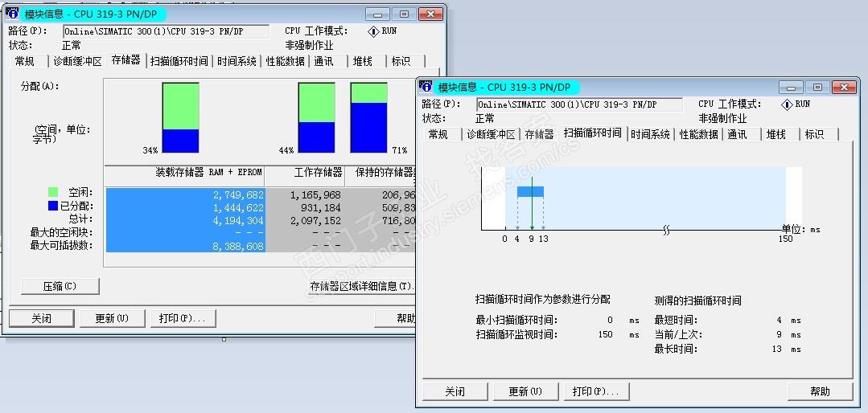Click 更新(U) button in the left window
This screenshot has height=413, width=868.
[x=113, y=318]
